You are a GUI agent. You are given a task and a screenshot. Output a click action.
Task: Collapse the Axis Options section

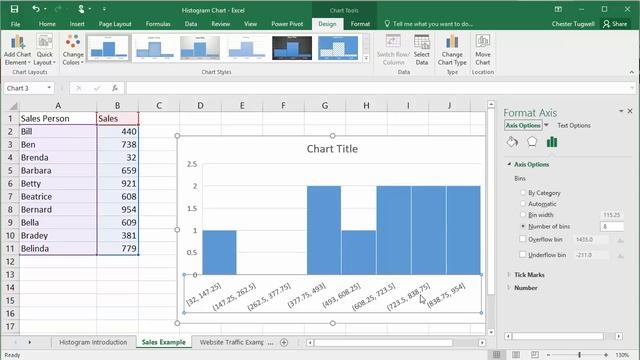coord(509,164)
